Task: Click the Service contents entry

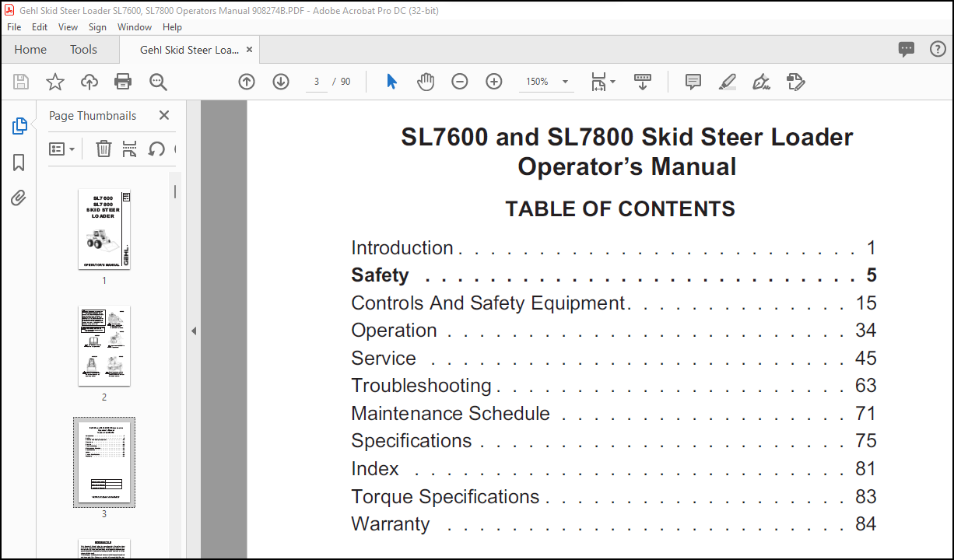Action: point(613,359)
